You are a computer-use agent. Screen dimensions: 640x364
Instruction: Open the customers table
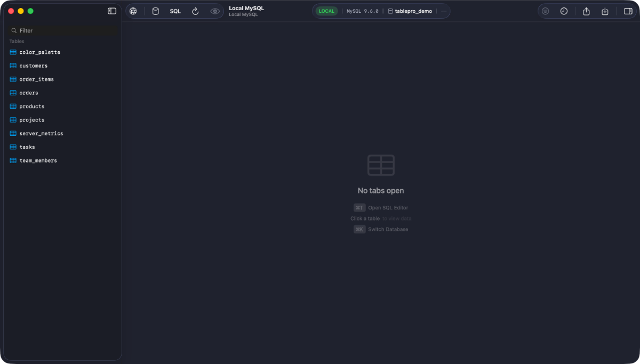pos(33,66)
